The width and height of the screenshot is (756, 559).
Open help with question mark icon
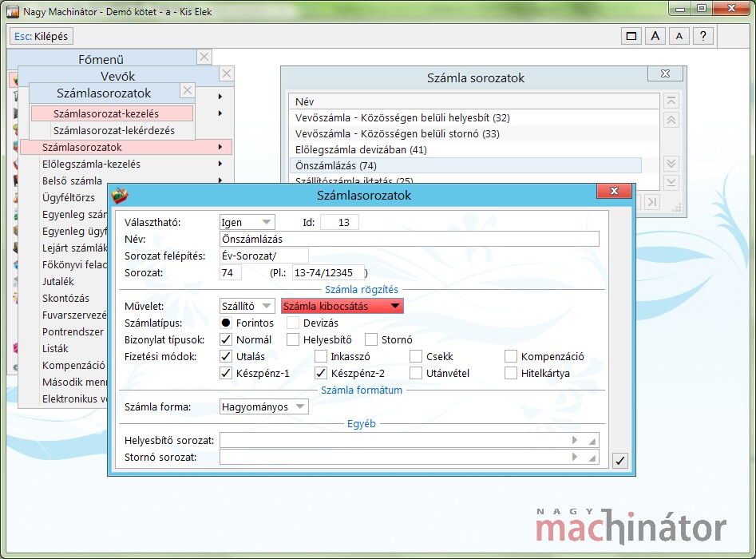click(x=703, y=36)
